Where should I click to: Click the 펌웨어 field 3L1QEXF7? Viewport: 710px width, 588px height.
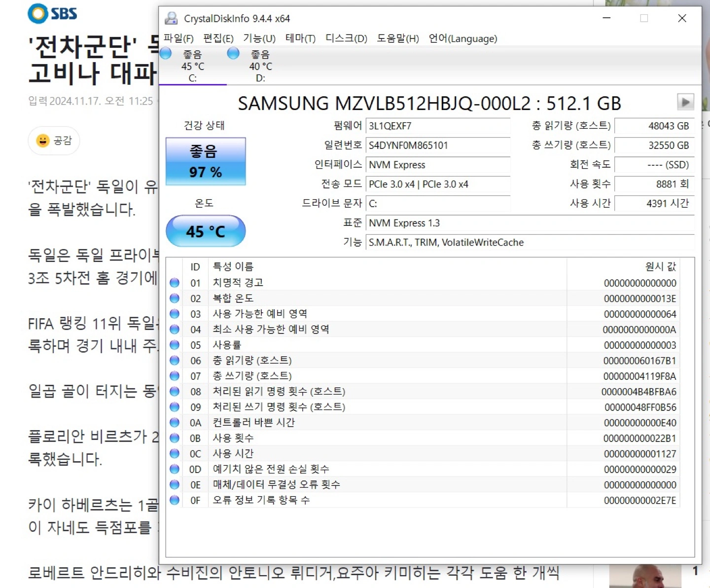[438, 126]
